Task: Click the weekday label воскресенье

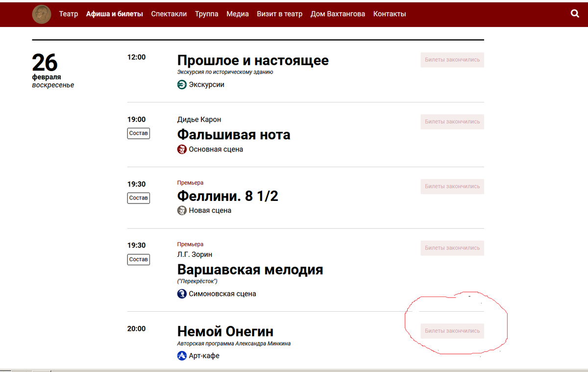Action: tap(53, 85)
